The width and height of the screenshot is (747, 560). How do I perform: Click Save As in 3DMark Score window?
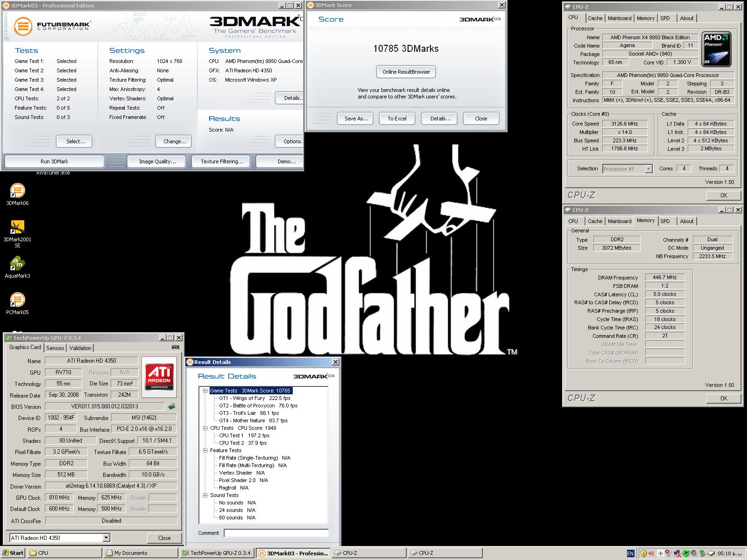[x=356, y=119]
